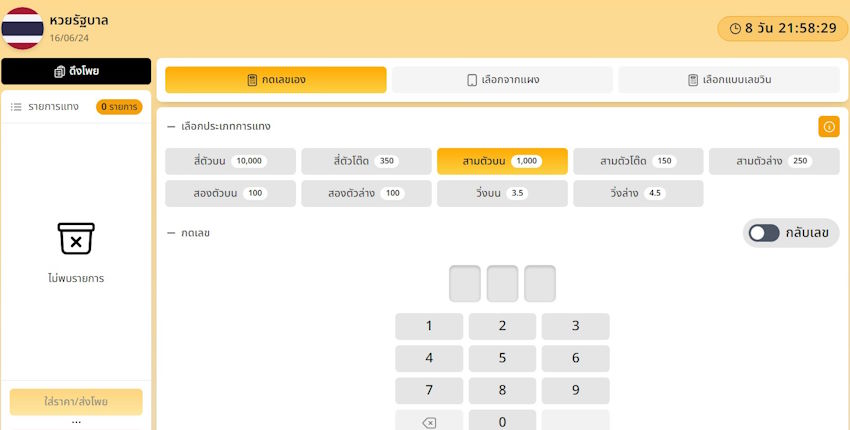The width and height of the screenshot is (850, 430).
Task: Collapse the กดเลข section
Action: tap(171, 233)
